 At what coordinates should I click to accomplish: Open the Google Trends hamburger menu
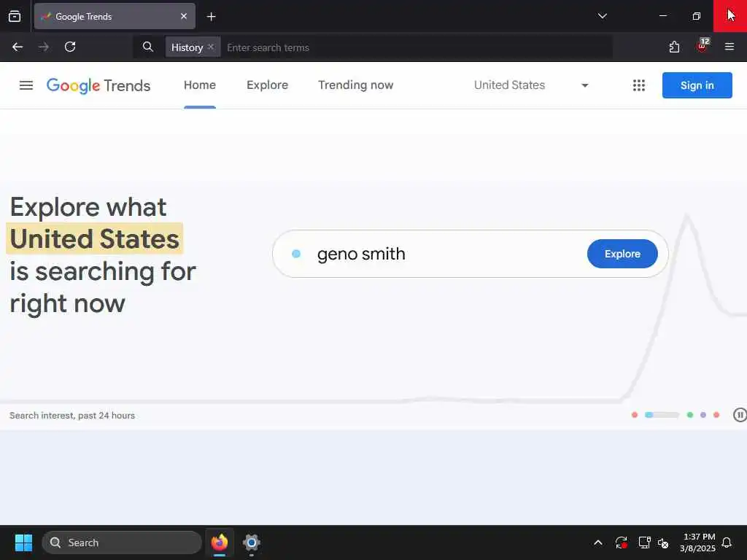[x=26, y=85]
